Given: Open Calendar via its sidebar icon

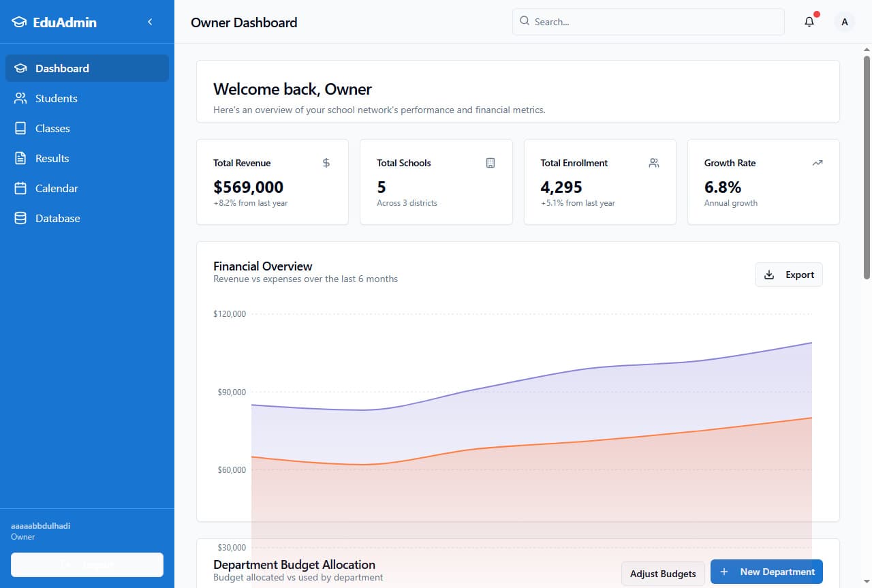Looking at the screenshot, I should [x=20, y=188].
